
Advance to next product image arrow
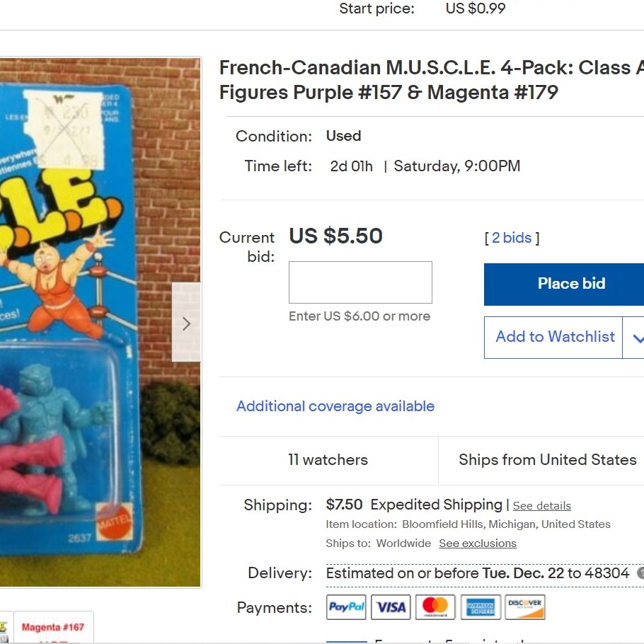pos(186,322)
